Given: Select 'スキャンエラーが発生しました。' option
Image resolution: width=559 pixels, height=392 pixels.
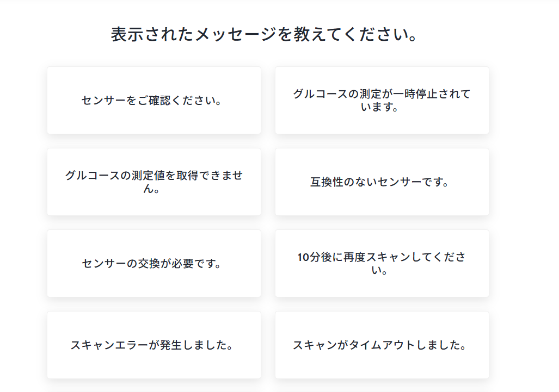Looking at the screenshot, I should (x=153, y=345).
